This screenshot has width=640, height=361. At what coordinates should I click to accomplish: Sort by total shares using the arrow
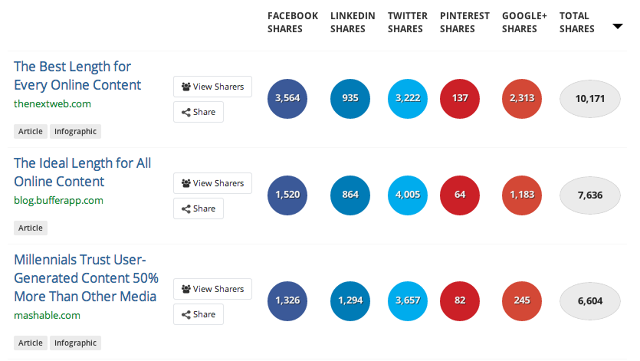click(618, 27)
